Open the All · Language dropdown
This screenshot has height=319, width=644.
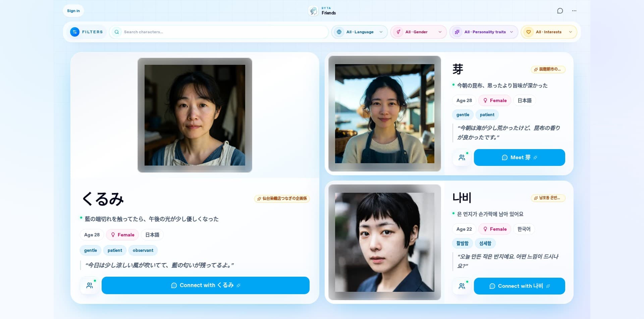coord(360,32)
